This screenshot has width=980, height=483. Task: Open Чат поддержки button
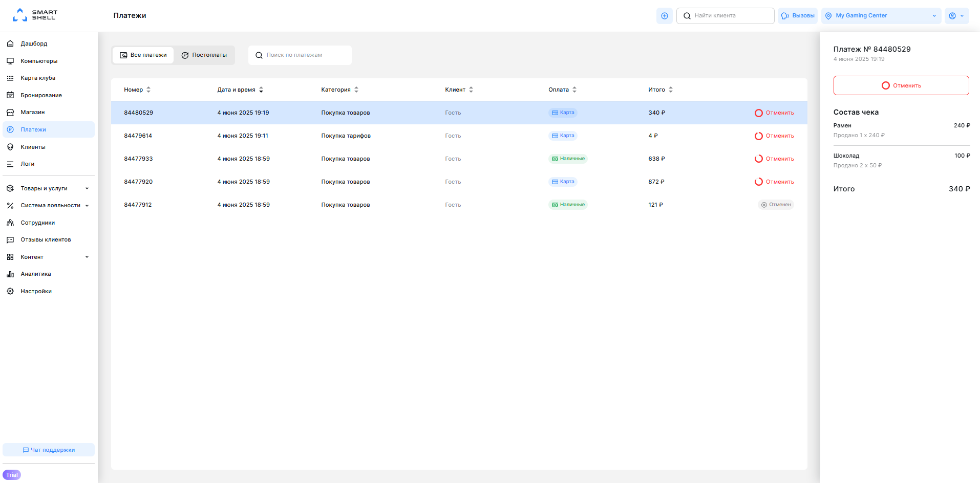[49, 450]
